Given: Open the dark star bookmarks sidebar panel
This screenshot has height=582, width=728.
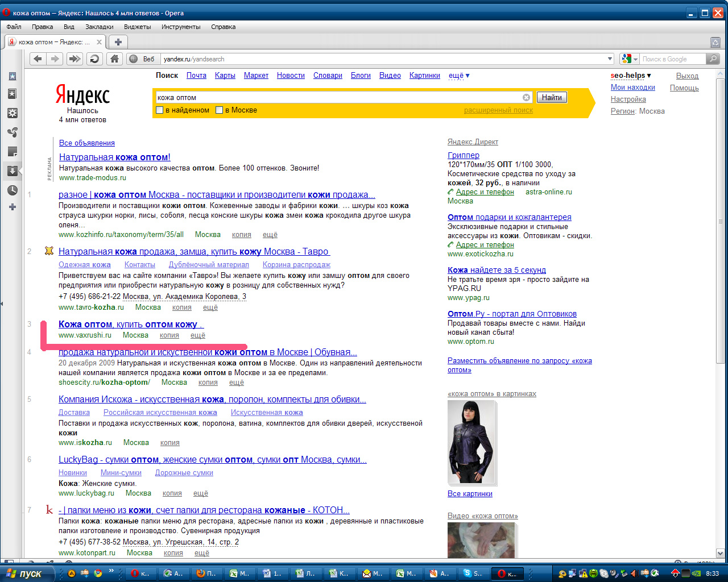Looking at the screenshot, I should tap(13, 94).
